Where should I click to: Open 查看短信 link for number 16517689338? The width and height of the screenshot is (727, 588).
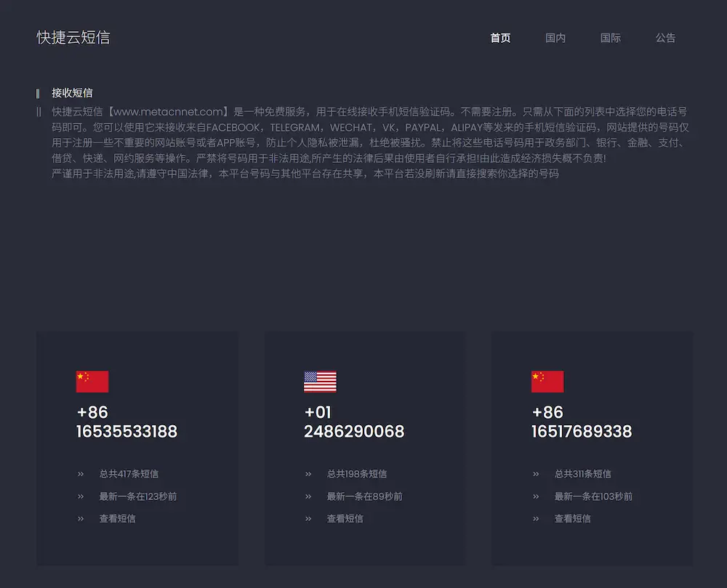(x=572, y=519)
